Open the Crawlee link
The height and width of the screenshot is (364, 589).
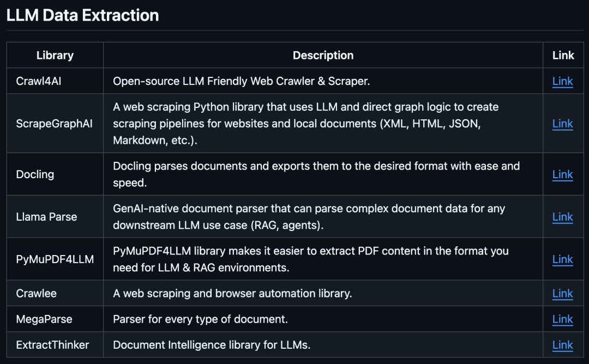tap(562, 293)
